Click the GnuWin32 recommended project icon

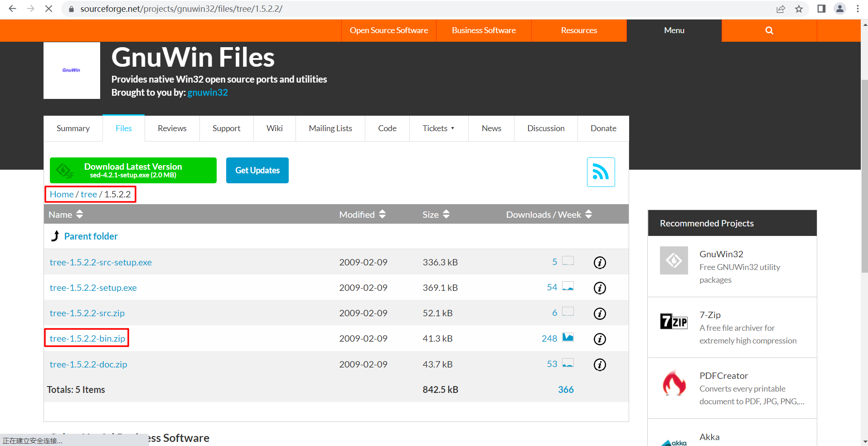[674, 260]
